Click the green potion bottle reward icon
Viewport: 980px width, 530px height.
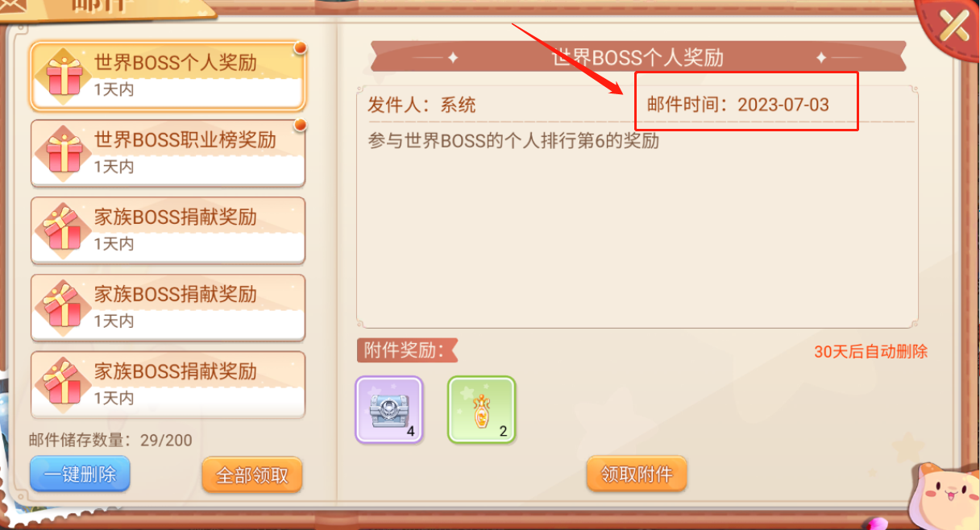coord(482,410)
